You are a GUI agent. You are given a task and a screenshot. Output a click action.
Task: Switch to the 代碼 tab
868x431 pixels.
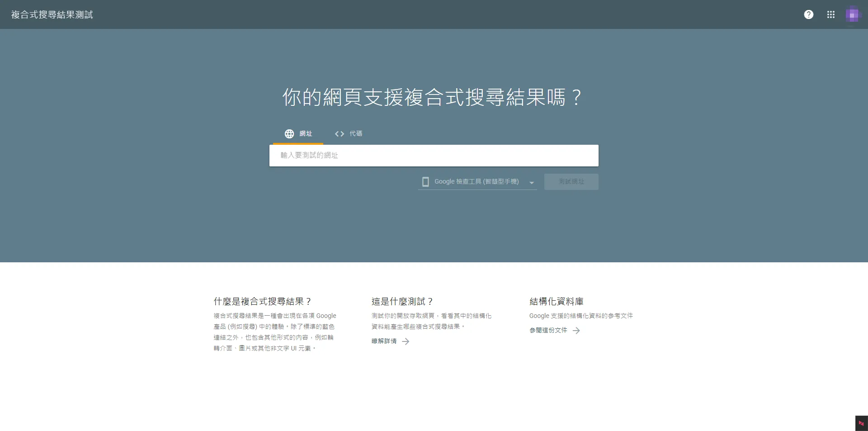[x=348, y=134]
